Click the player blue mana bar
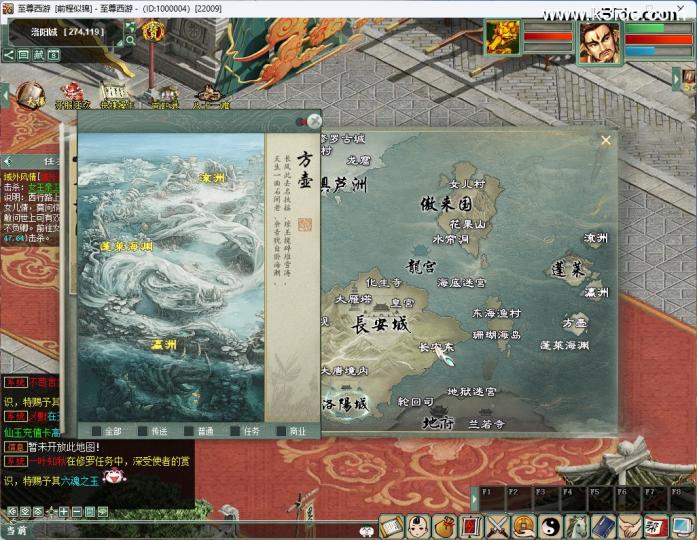697x540 pixels. (659, 51)
